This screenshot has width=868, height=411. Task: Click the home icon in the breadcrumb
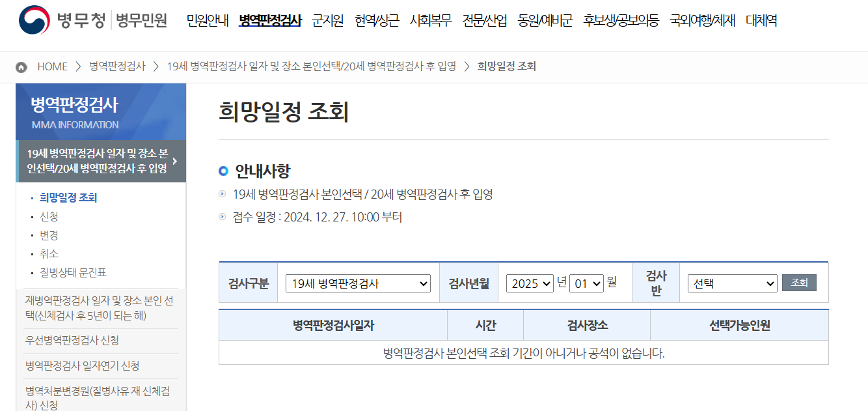point(21,67)
